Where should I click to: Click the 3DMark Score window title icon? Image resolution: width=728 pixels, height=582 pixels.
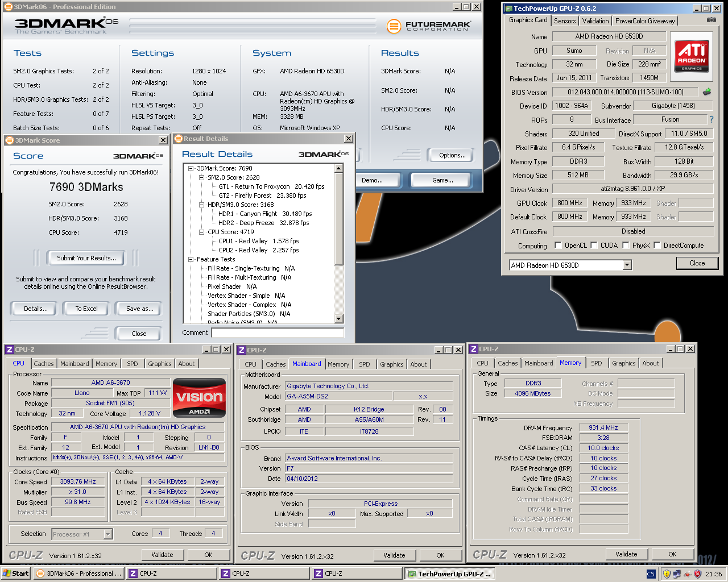pos(10,140)
